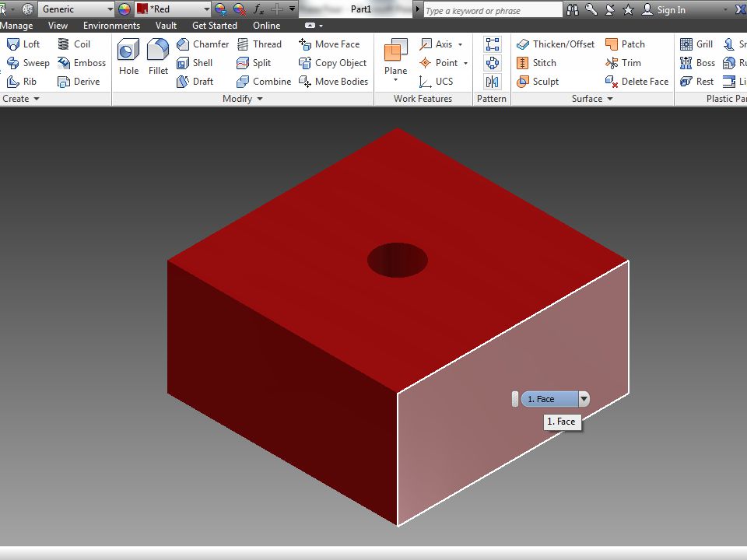Run the Combine bodies tool

(x=264, y=82)
